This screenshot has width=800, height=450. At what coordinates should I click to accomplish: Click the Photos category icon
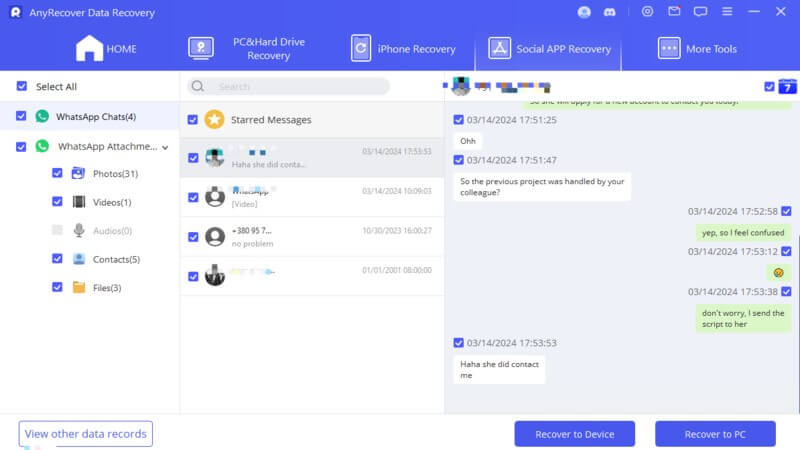pos(78,173)
